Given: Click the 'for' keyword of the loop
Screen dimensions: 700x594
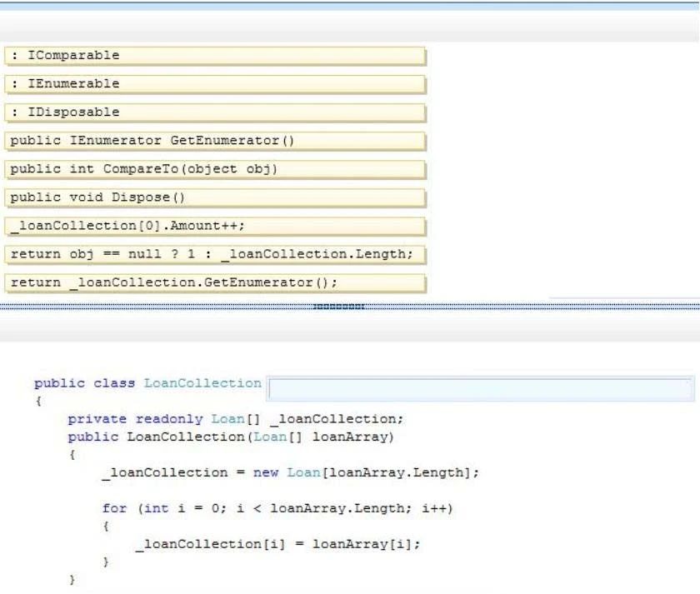Looking at the screenshot, I should point(114,508).
